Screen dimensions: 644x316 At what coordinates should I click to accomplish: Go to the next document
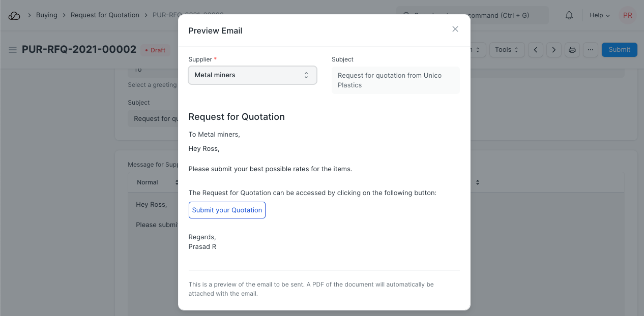pos(553,50)
